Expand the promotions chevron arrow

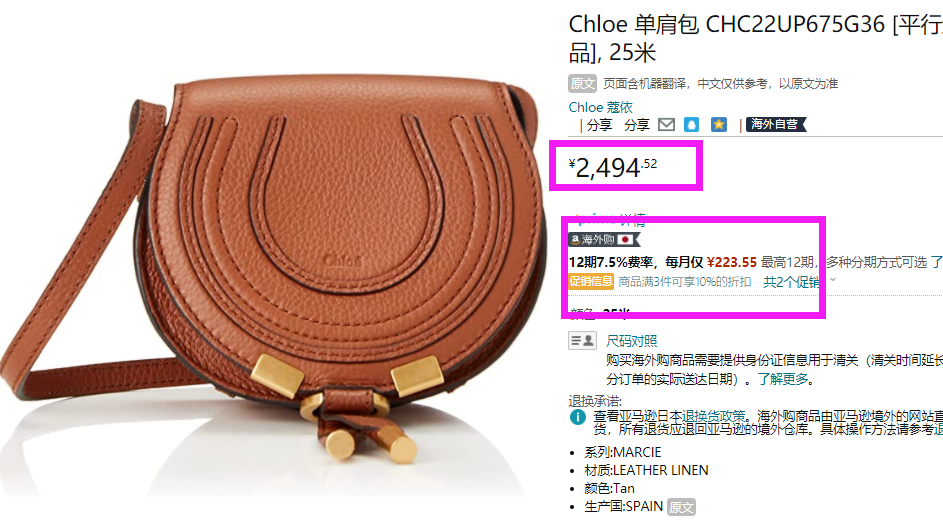click(x=833, y=280)
